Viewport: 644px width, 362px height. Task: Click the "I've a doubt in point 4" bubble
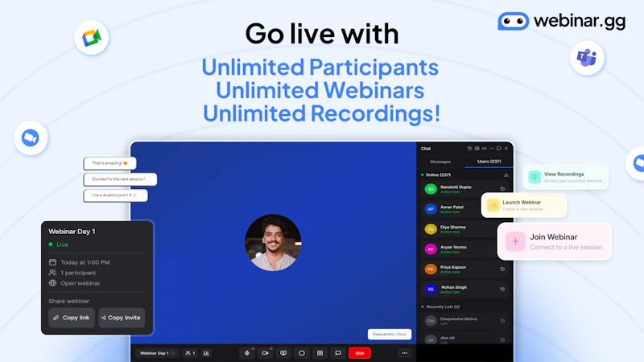115,195
